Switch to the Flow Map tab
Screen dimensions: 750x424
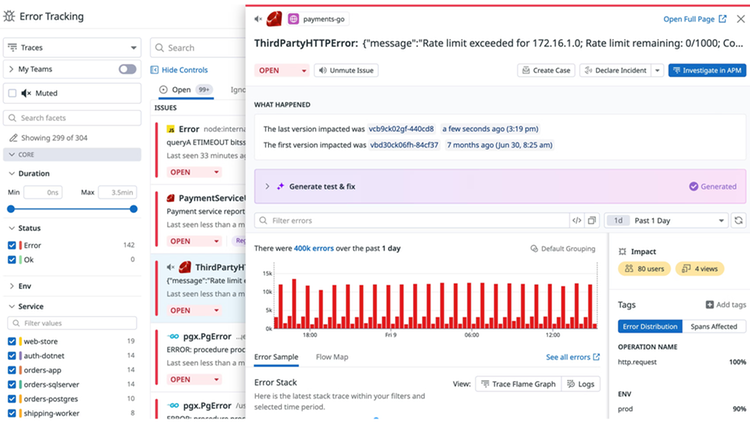pyautogui.click(x=332, y=357)
